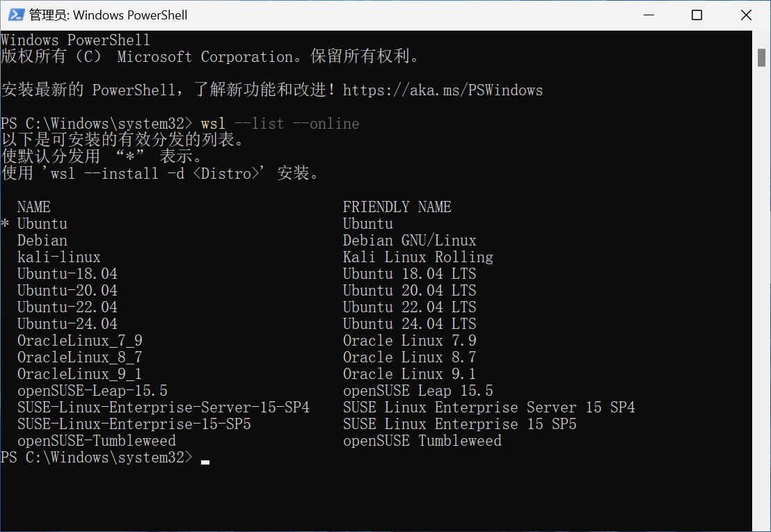Click kali-linux in the NAME column
The width and height of the screenshot is (771, 532).
pos(58,257)
